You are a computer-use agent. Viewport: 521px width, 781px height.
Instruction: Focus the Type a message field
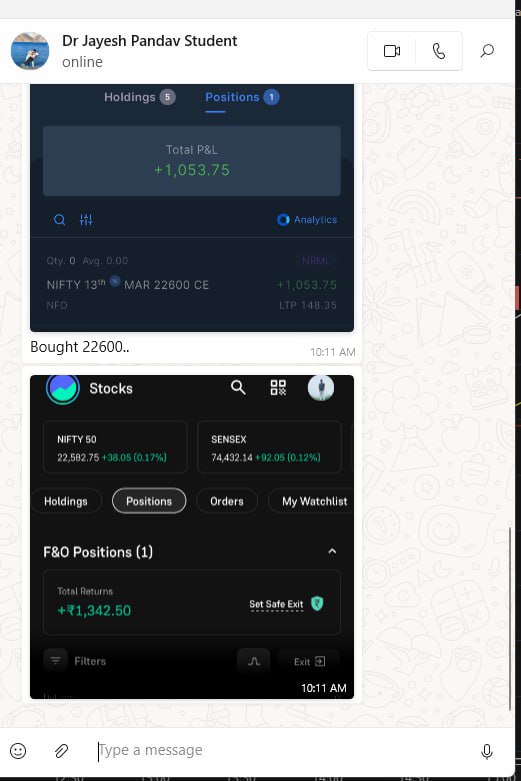pyautogui.click(x=284, y=751)
